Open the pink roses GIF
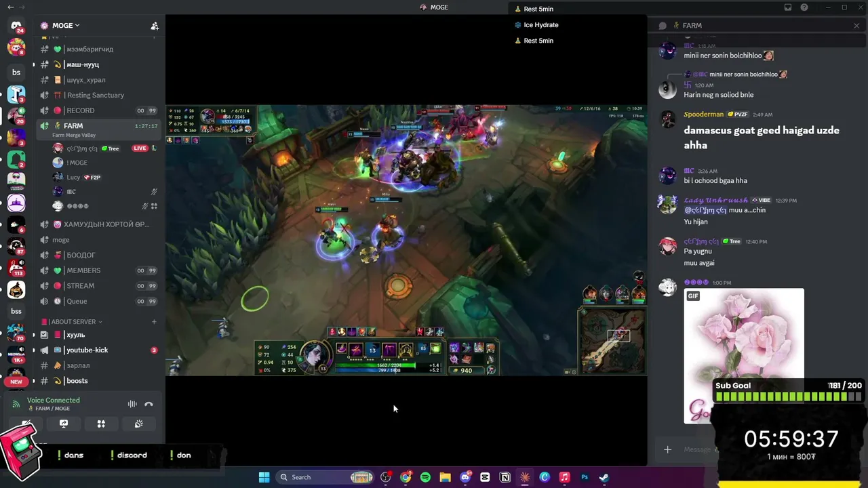 (x=744, y=356)
